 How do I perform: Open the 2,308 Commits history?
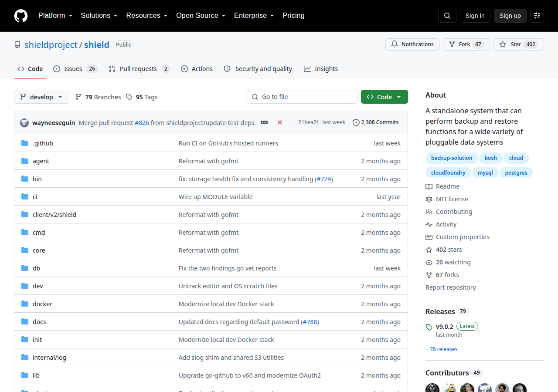click(x=375, y=122)
